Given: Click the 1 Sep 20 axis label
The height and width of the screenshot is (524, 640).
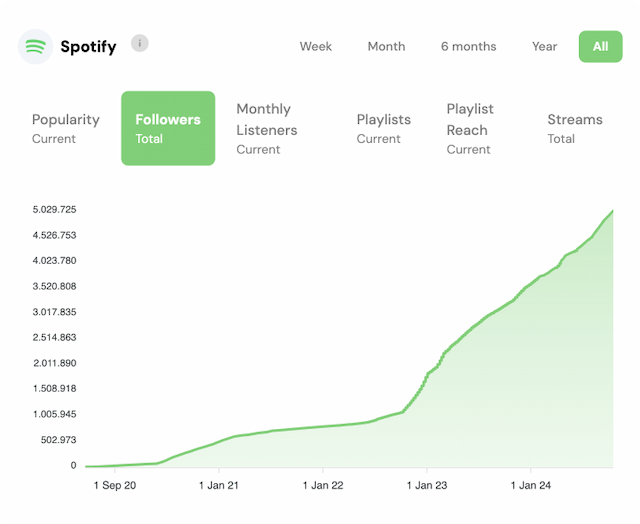Looking at the screenshot, I should coord(114,486).
